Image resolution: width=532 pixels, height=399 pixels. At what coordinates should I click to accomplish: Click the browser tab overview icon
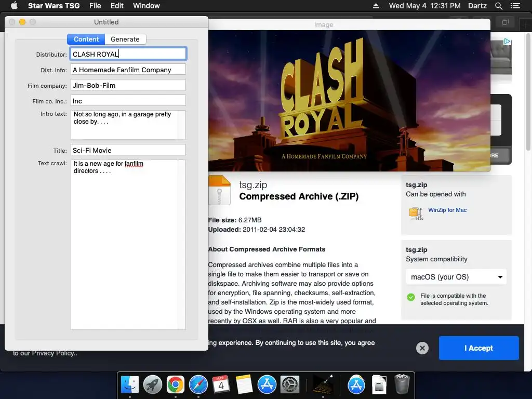pyautogui.click(x=505, y=22)
